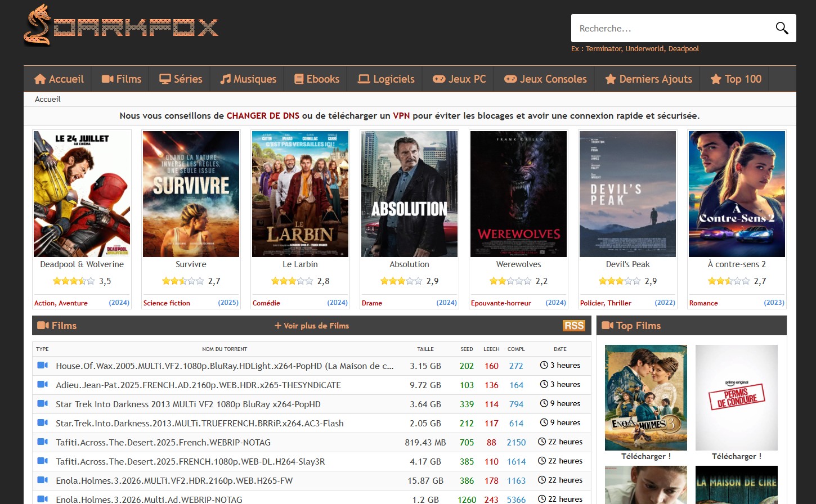Click Epouvante-horreur genre under Werewolves
Image resolution: width=816 pixels, height=504 pixels.
(501, 303)
